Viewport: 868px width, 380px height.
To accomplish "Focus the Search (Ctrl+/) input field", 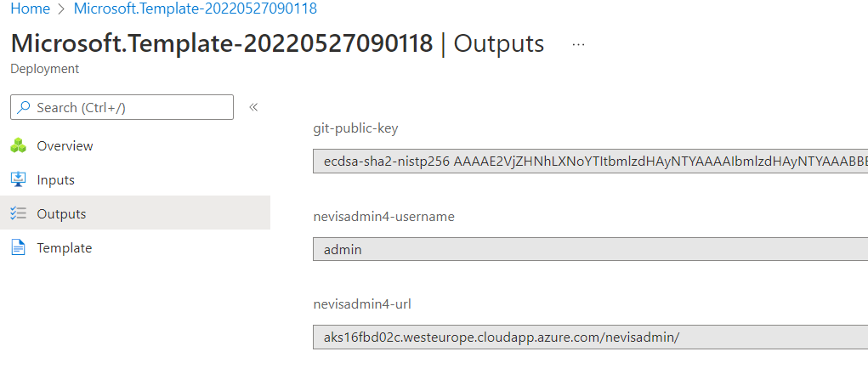I will coord(128,108).
